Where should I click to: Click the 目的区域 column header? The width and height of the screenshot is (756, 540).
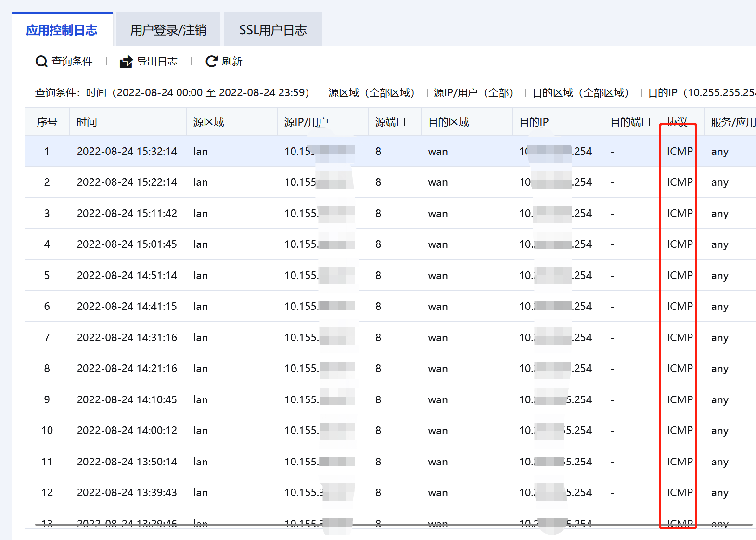[x=448, y=122]
